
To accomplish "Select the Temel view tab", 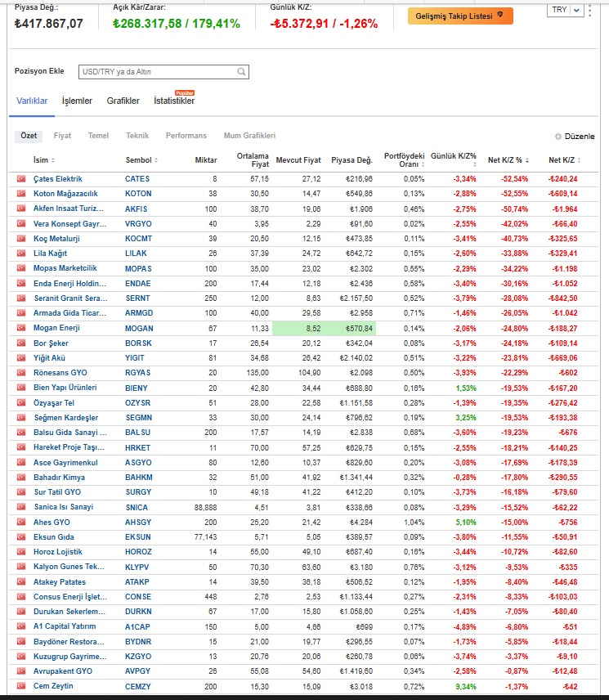I will click(98, 136).
